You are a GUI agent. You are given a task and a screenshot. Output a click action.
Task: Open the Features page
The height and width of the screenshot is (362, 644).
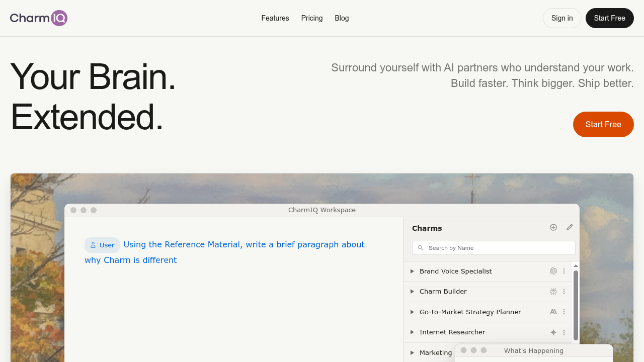tap(275, 18)
